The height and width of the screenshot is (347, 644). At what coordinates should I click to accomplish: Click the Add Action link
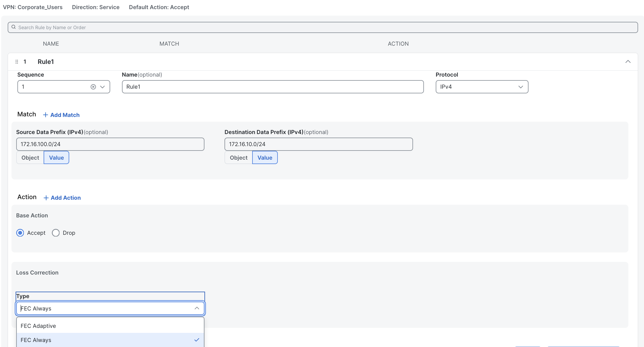[x=66, y=198]
